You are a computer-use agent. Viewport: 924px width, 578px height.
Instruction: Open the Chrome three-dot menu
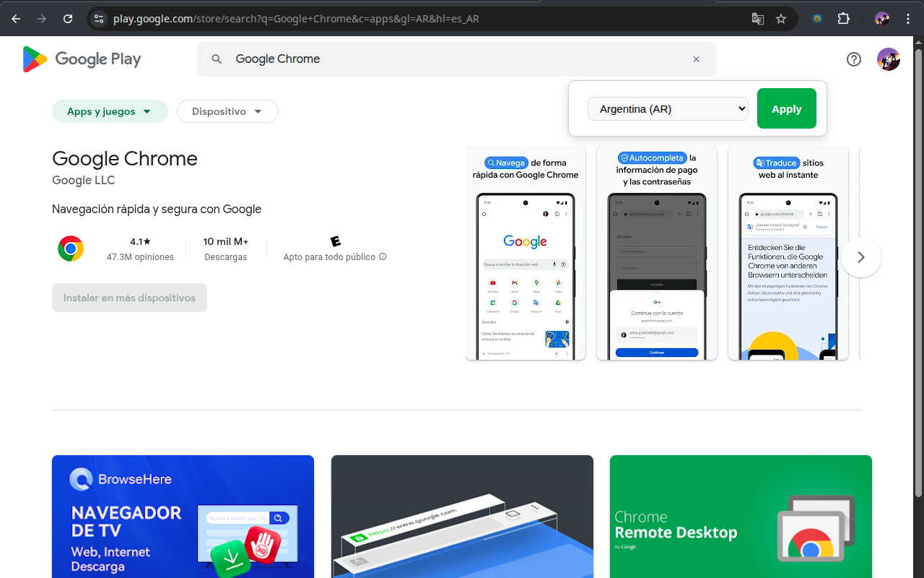tap(908, 19)
